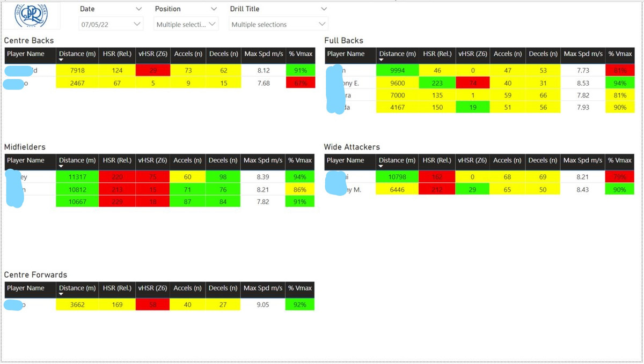644x364 pixels.
Task: Click the QPR club logo
Action: coord(31,15)
